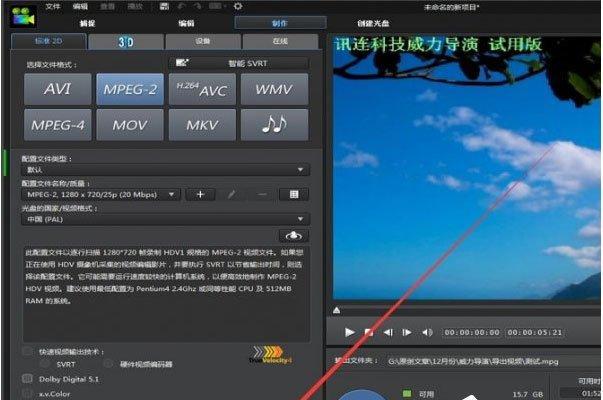The height and width of the screenshot is (400, 603).
Task: Switch to the 捕捉 (Capture) module
Action: pos(87,23)
